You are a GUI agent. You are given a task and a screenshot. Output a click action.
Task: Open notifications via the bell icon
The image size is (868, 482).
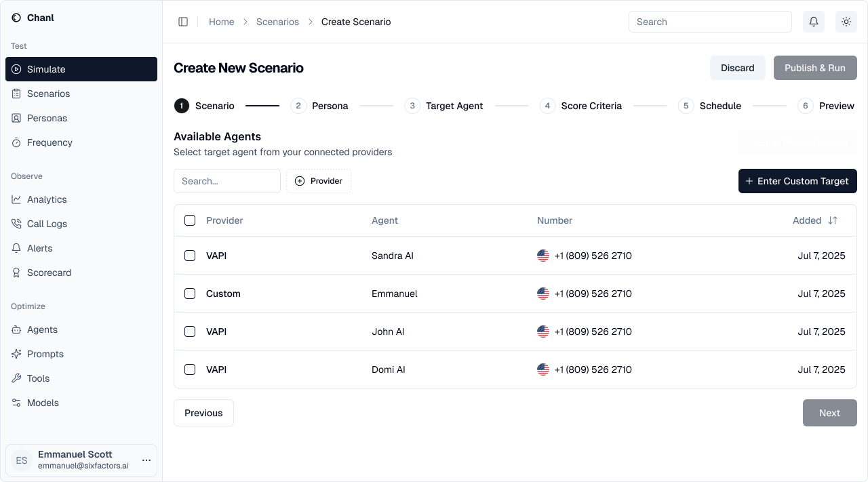813,22
